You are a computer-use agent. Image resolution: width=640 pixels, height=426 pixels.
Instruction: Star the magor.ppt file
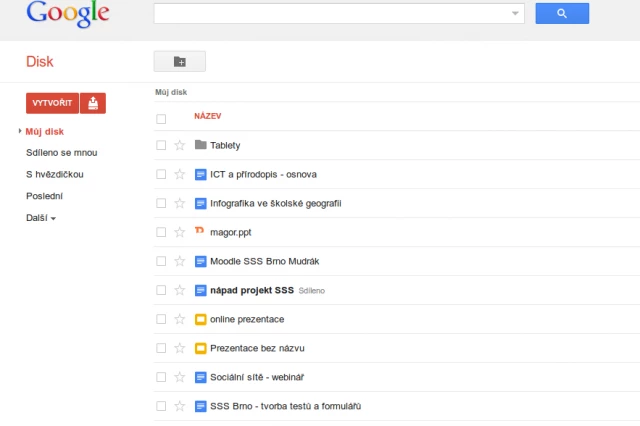(x=180, y=232)
